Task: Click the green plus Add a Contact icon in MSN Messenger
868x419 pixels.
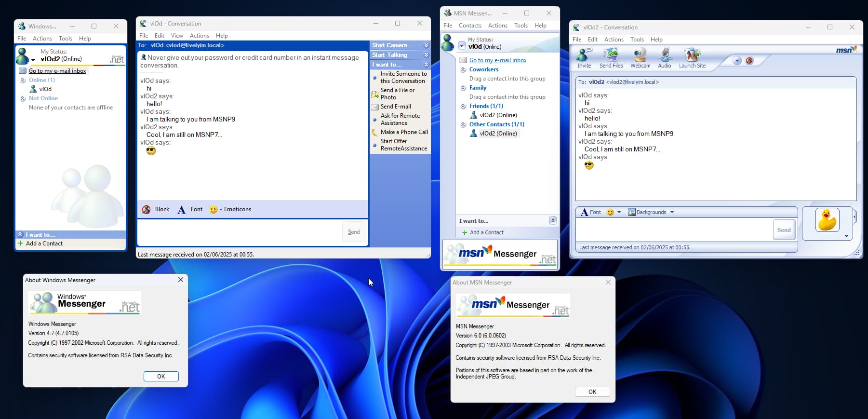Action: pyautogui.click(x=465, y=232)
